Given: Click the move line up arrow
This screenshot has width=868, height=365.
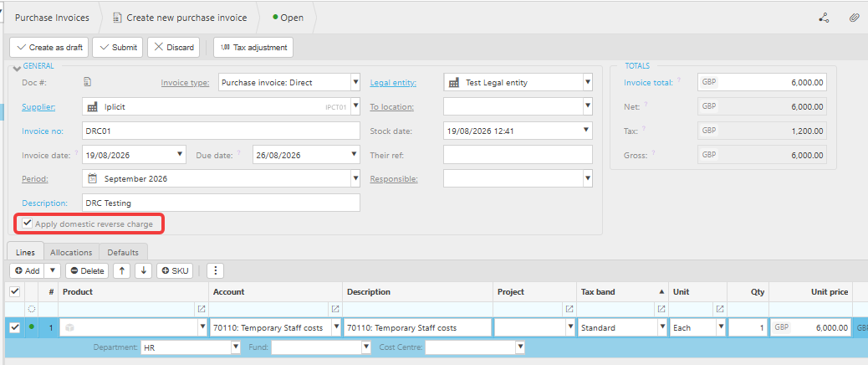Looking at the screenshot, I should point(122,271).
